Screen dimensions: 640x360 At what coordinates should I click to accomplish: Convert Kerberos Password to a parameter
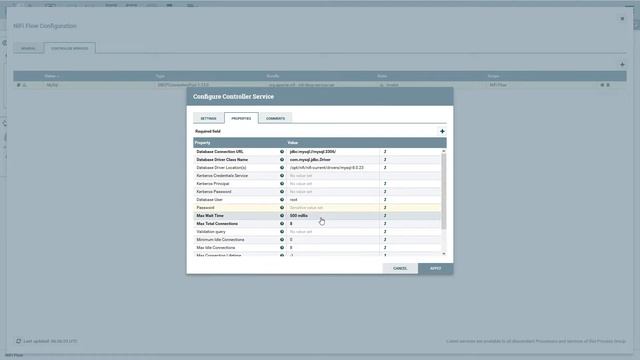click(x=385, y=191)
